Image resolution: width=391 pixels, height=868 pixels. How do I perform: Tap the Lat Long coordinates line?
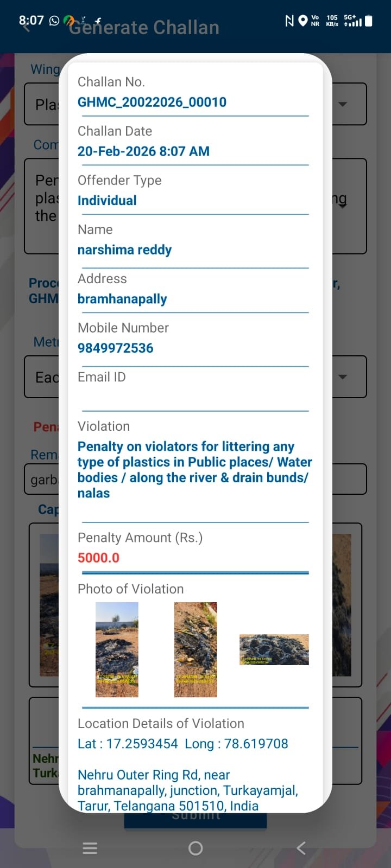(182, 744)
